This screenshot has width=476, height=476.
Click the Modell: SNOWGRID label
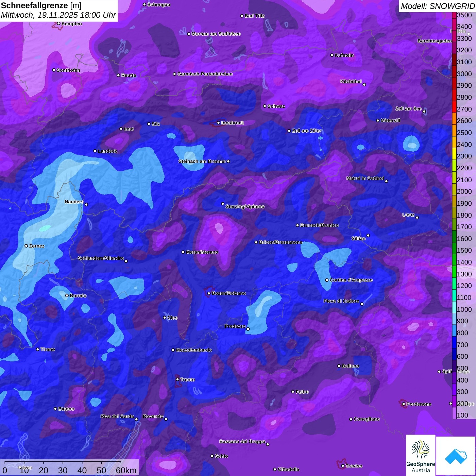point(438,6)
